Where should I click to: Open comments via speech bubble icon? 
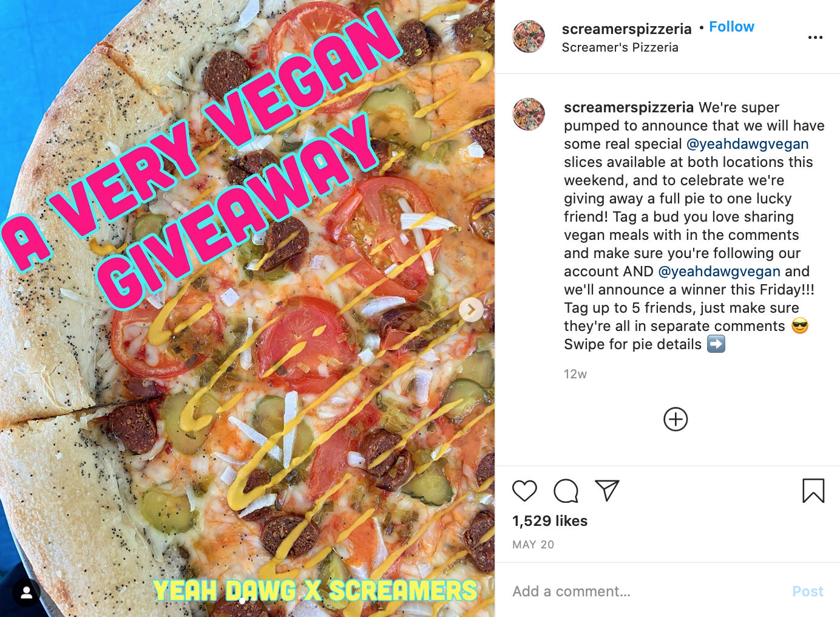[x=566, y=491]
